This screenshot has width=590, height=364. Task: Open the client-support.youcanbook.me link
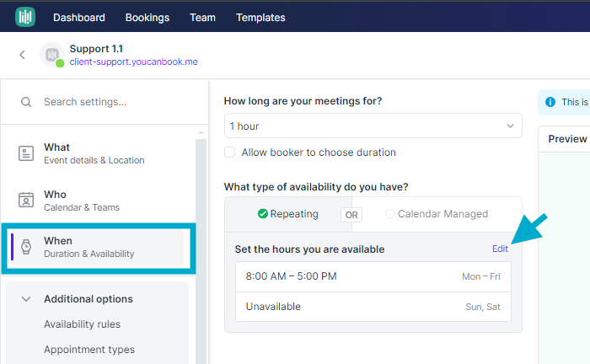point(133,62)
